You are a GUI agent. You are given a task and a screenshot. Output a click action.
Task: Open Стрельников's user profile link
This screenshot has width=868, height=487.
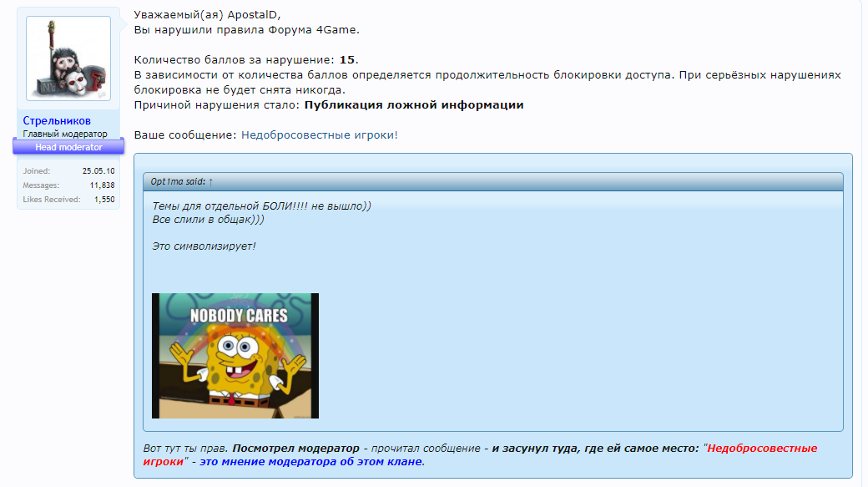click(57, 121)
